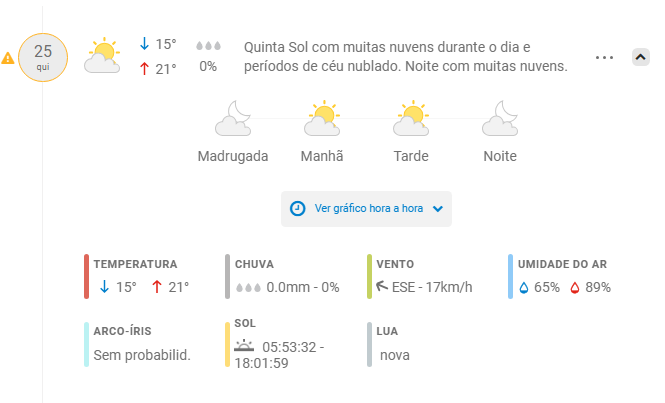Viewport: 665px width, 403px height.
Task: Click the sun-with-clouds daily summary icon
Action: [x=102, y=56]
